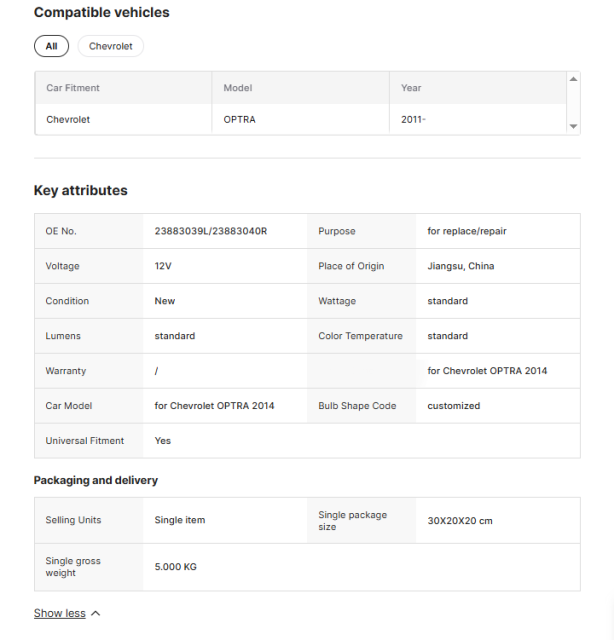
Task: Click the vehicle table scroll up arrow
Action: click(573, 79)
